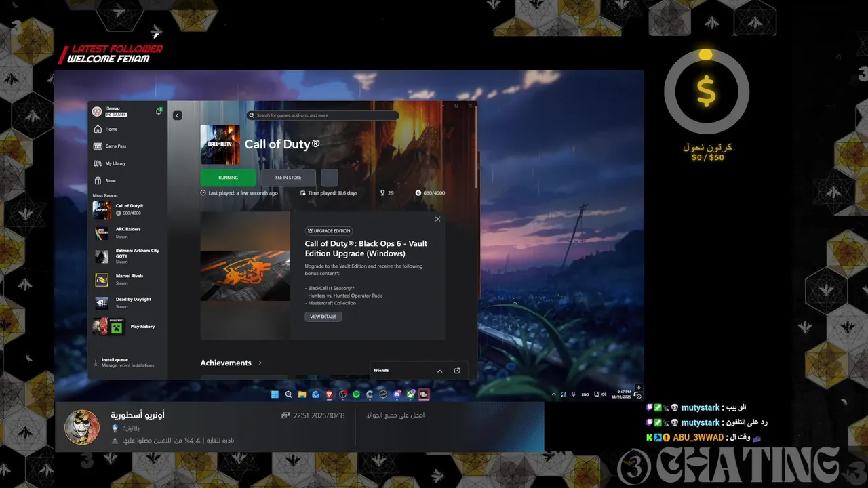Open the mail app taskbar icon

(315, 394)
